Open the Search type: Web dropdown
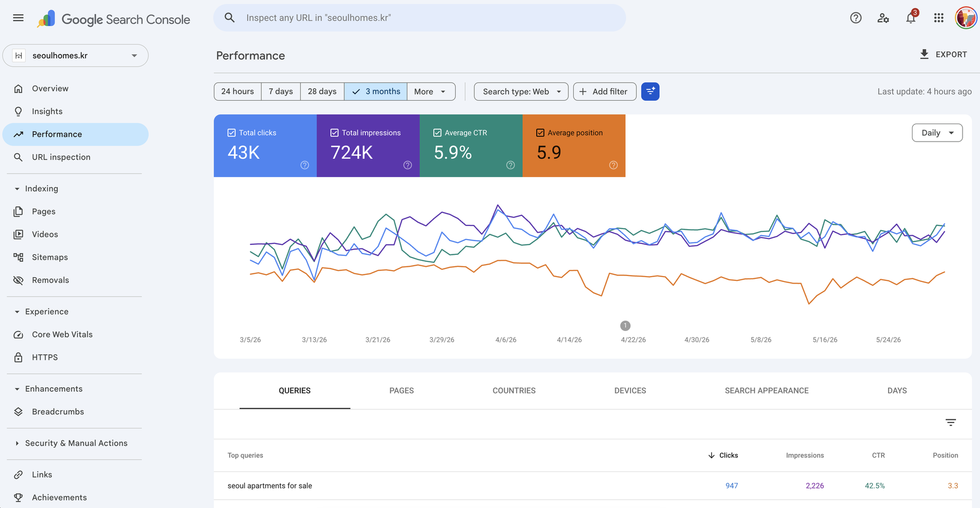The width and height of the screenshot is (980, 508). click(521, 91)
